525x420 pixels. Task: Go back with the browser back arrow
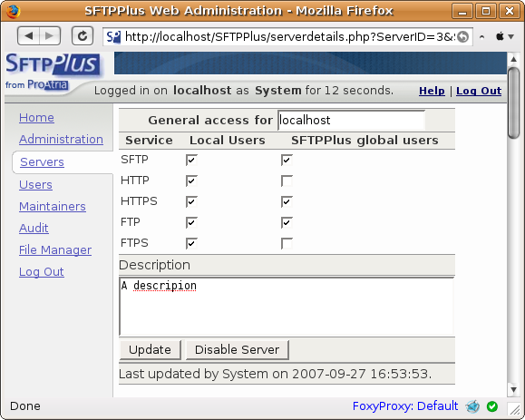click(x=29, y=36)
